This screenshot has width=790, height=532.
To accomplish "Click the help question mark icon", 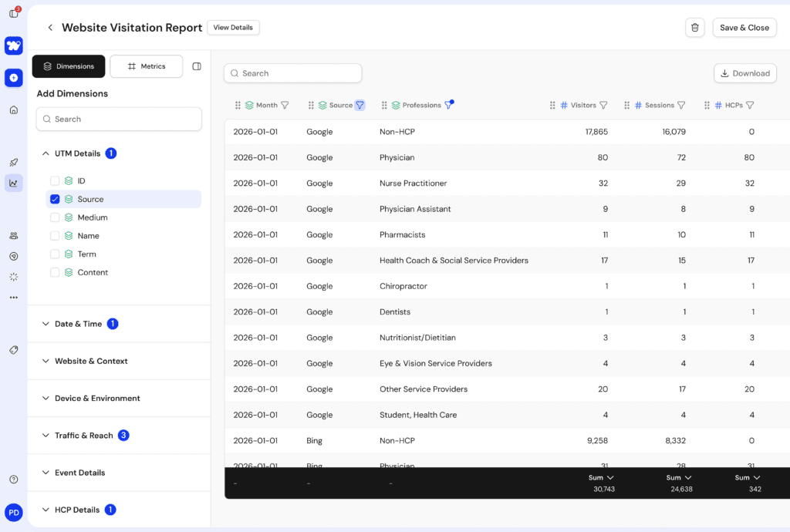I will coord(14,480).
